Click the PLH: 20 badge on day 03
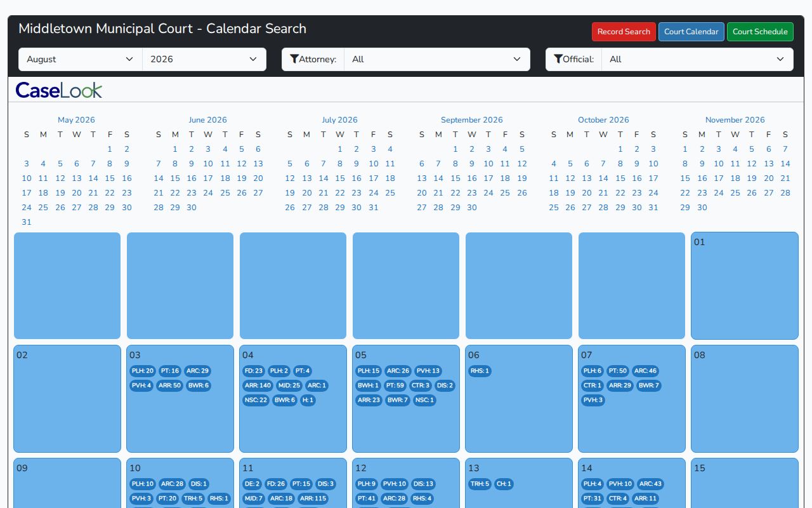This screenshot has height=508, width=812. (x=143, y=371)
